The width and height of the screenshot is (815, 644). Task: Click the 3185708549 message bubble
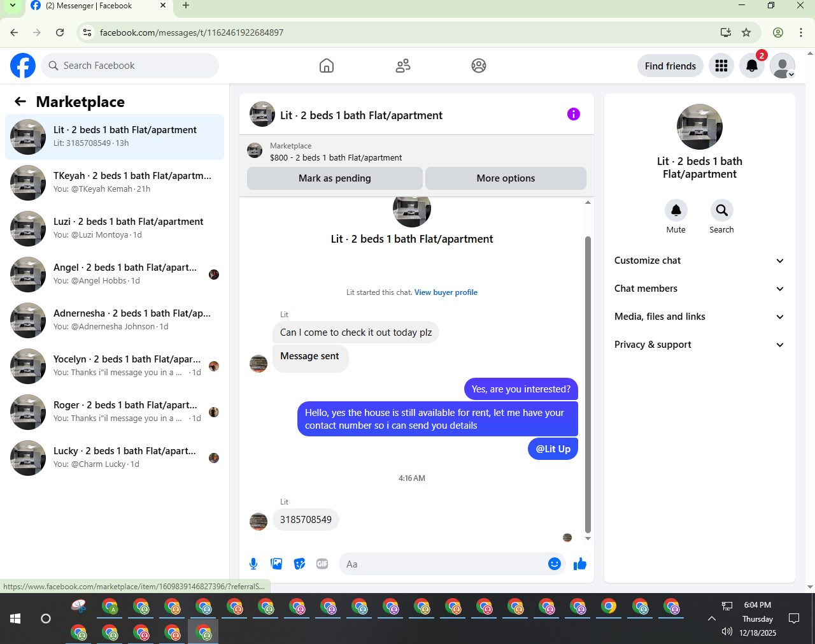(x=306, y=520)
